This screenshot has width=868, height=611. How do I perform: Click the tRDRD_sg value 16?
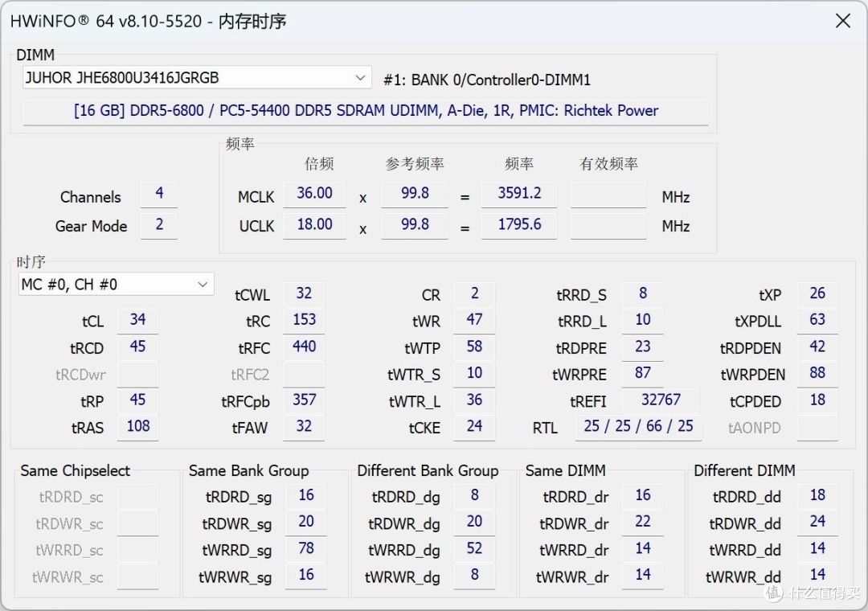(x=306, y=496)
